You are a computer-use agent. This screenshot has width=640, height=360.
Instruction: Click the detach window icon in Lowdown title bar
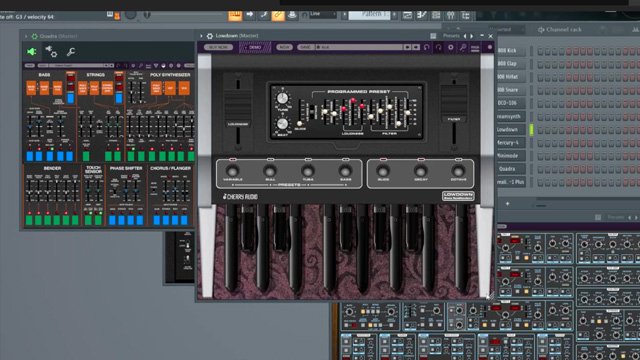pyautogui.click(x=433, y=36)
